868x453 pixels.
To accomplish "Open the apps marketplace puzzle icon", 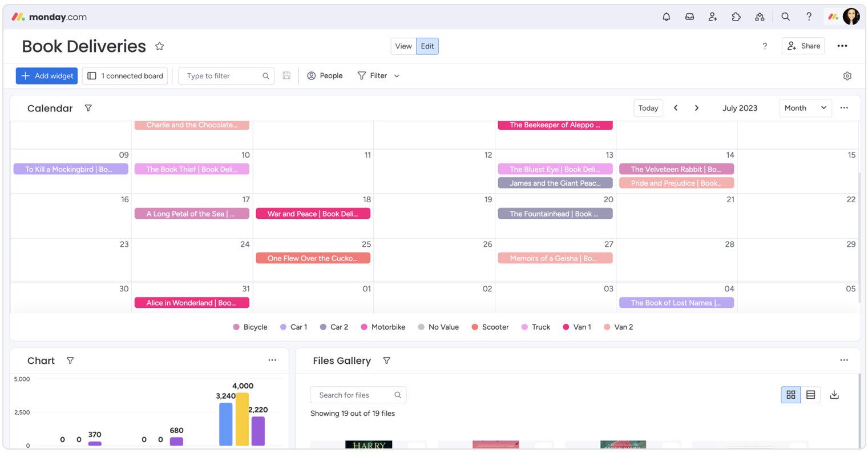I will [x=736, y=17].
